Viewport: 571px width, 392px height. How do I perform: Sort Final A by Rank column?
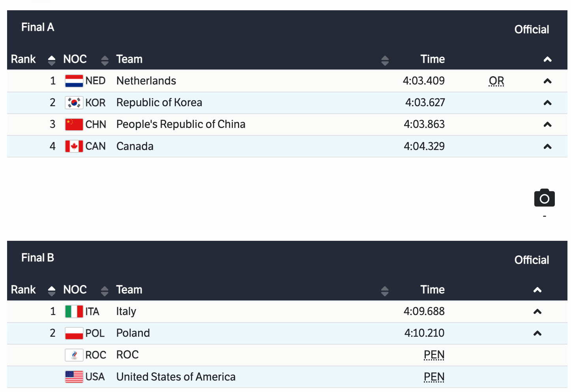point(52,60)
